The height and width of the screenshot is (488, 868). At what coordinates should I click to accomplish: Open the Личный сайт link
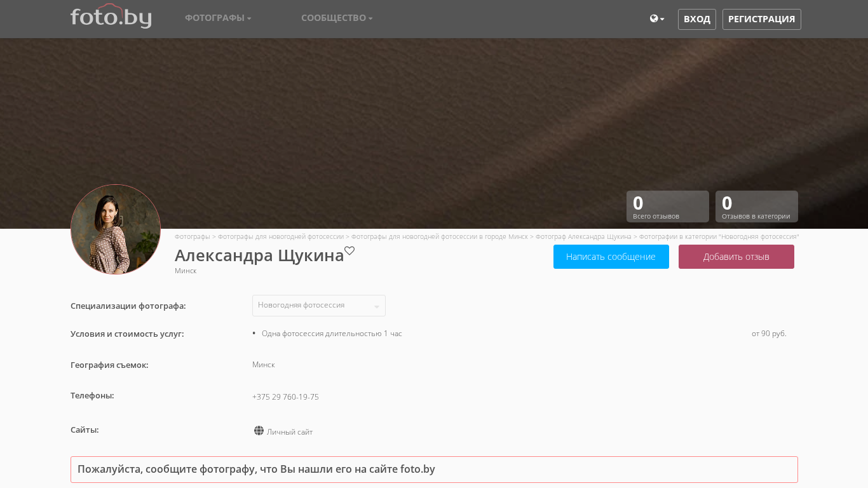[290, 432]
